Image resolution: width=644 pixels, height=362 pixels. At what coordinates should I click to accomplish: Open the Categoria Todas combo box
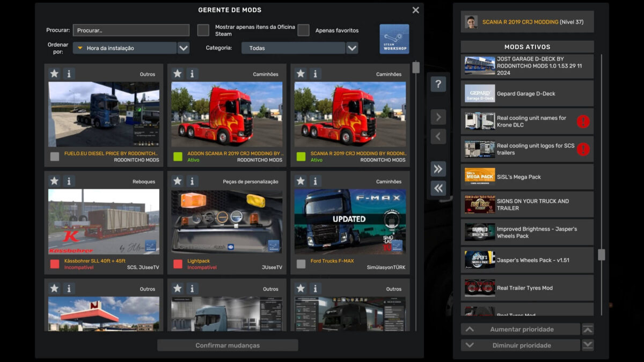click(293, 48)
